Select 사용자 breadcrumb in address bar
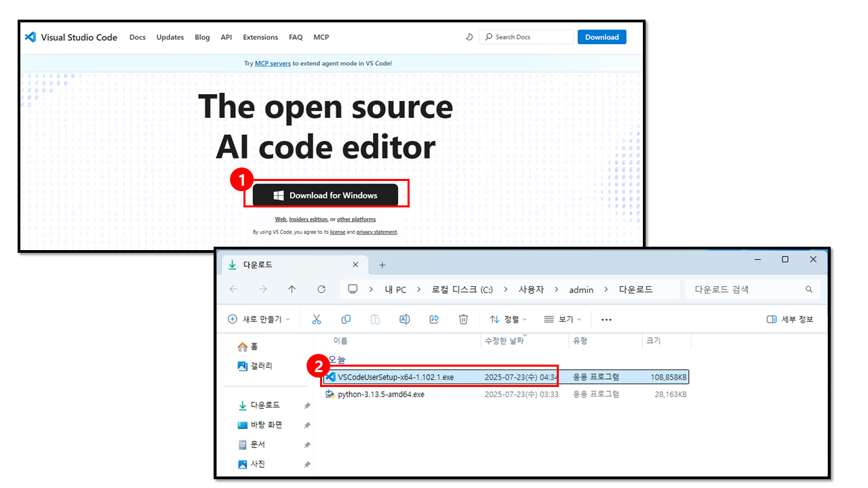The image size is (868, 488). [x=532, y=289]
